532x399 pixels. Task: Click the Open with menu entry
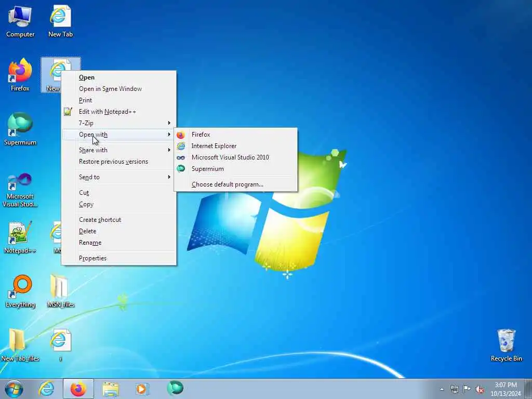[x=119, y=135]
